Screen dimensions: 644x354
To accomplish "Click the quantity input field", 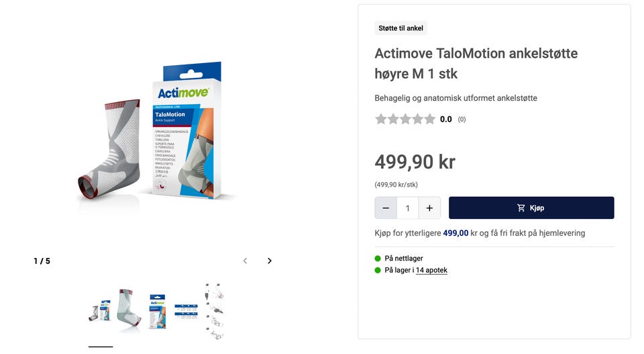I will click(x=407, y=208).
